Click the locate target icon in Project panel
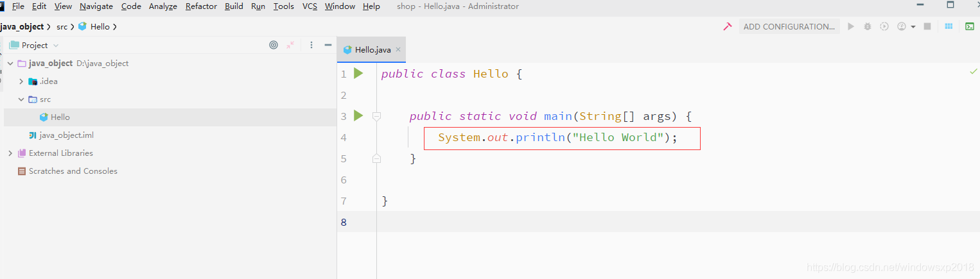Screen dimensions: 980x279 coord(274,45)
